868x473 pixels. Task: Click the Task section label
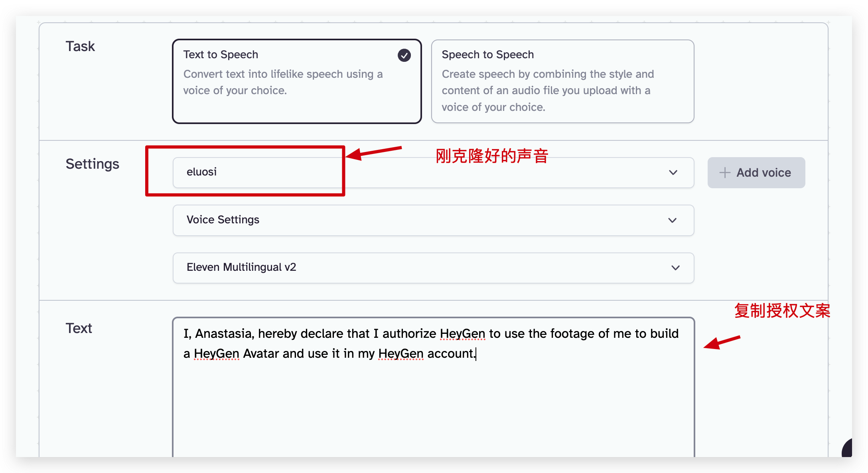coord(80,46)
